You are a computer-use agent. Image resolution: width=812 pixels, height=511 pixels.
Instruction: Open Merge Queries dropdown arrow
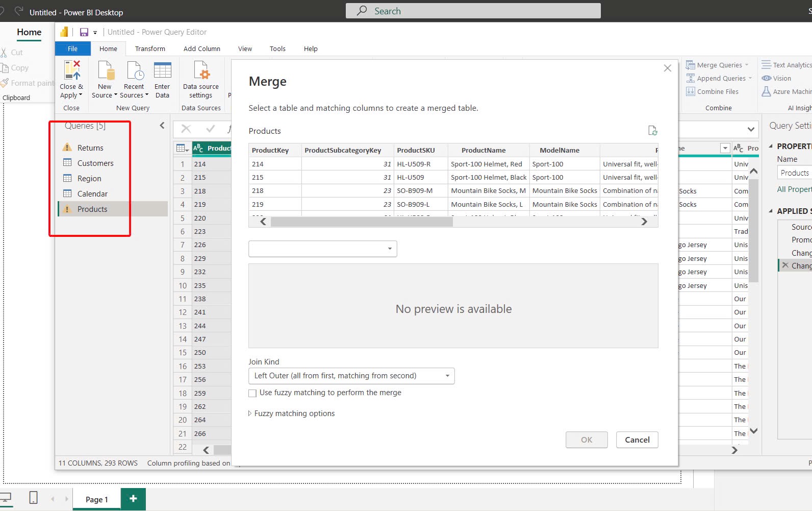[x=747, y=65]
